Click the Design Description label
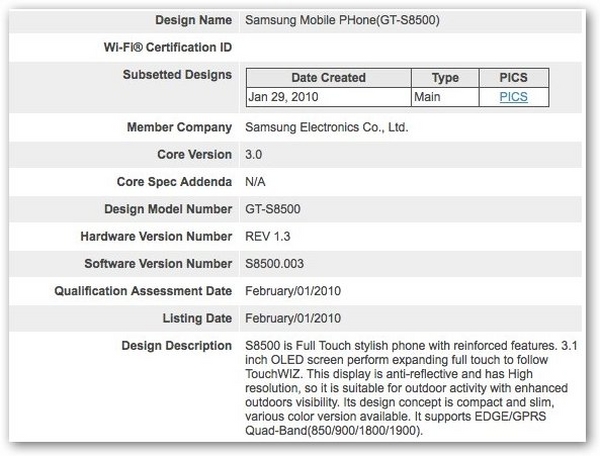 point(176,346)
